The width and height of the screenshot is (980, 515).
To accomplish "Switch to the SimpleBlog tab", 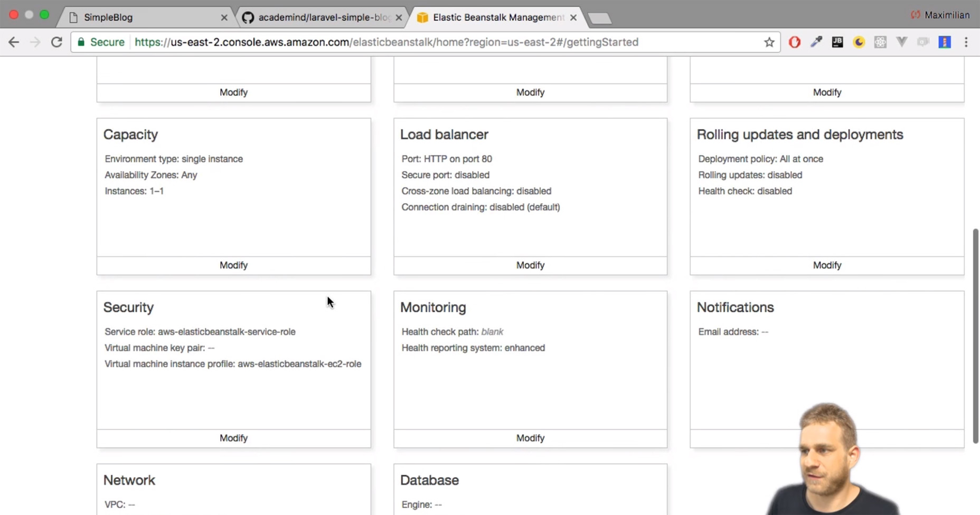I will pos(145,17).
